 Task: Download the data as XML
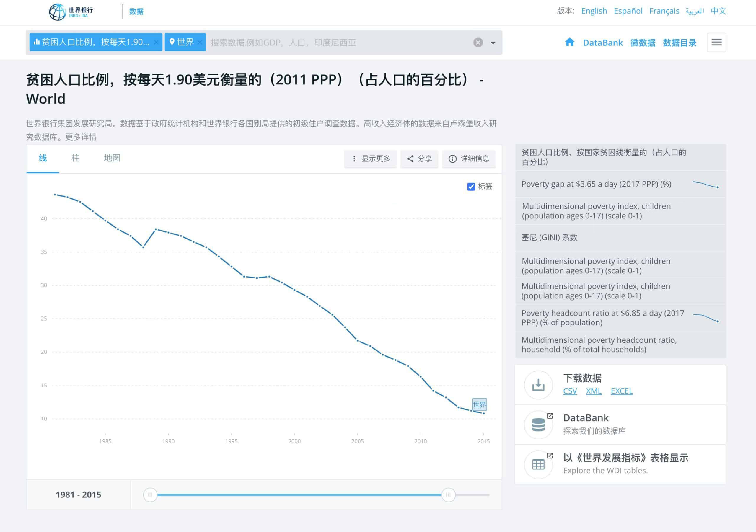click(x=594, y=391)
